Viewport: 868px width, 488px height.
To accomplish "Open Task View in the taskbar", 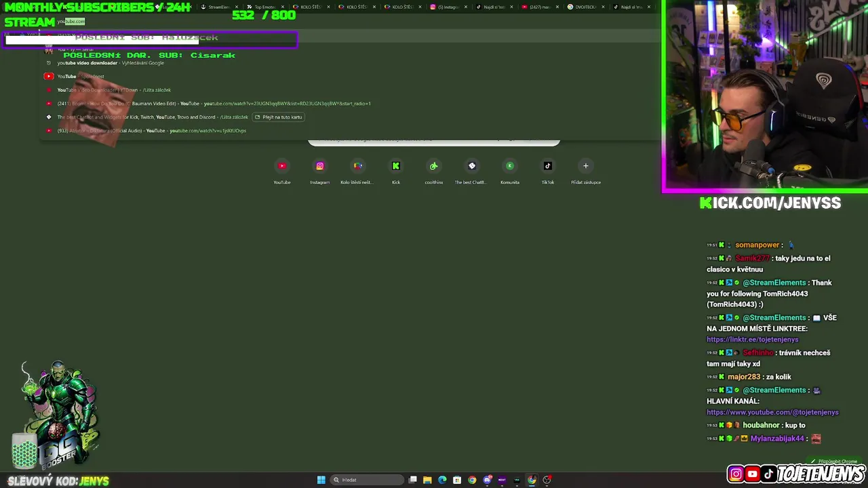I will pos(413,480).
